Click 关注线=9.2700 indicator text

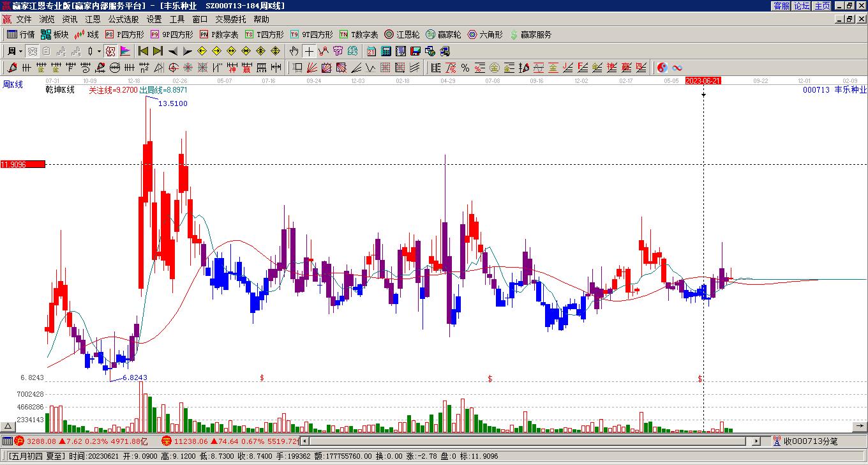tap(113, 90)
